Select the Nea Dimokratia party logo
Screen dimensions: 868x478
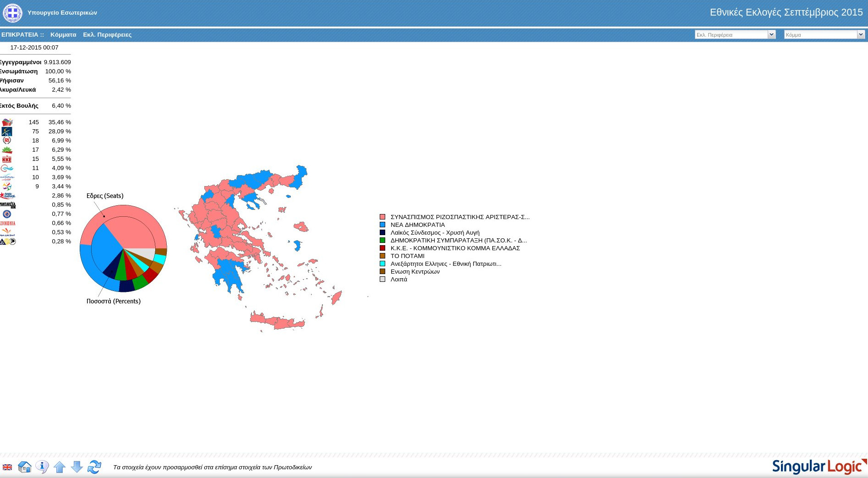point(7,132)
